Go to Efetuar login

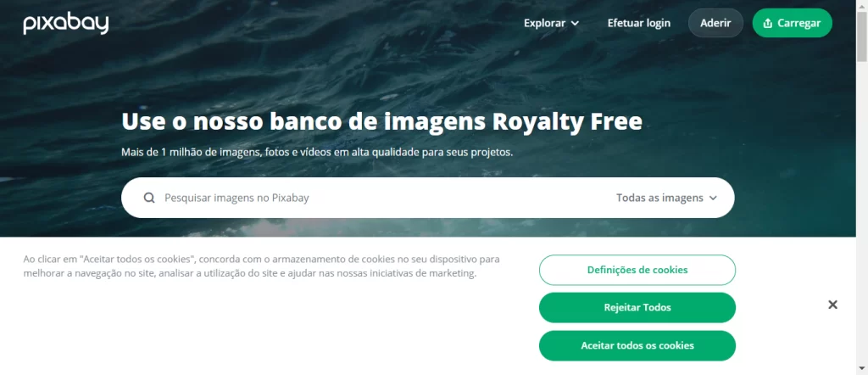639,23
